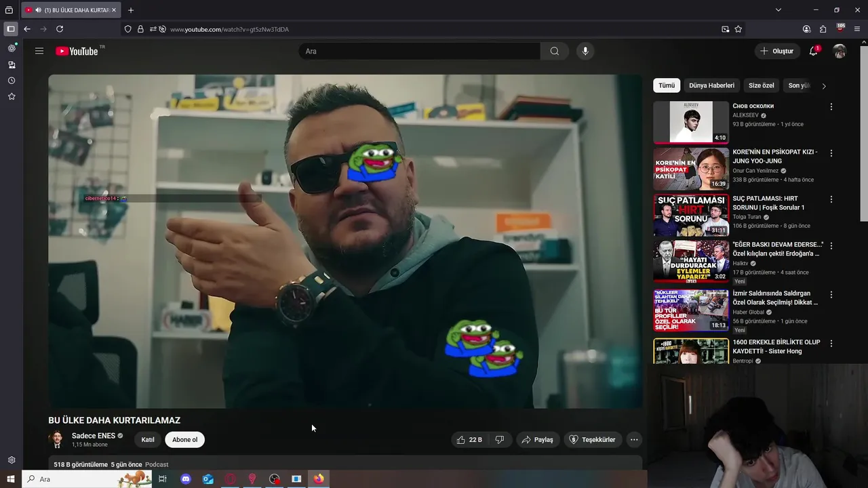Open the Снов осколки video thumbnail
The height and width of the screenshot is (488, 868).
(691, 123)
